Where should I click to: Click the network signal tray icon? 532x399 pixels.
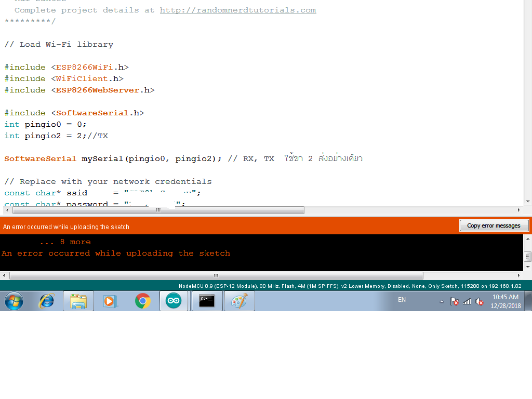tap(467, 301)
